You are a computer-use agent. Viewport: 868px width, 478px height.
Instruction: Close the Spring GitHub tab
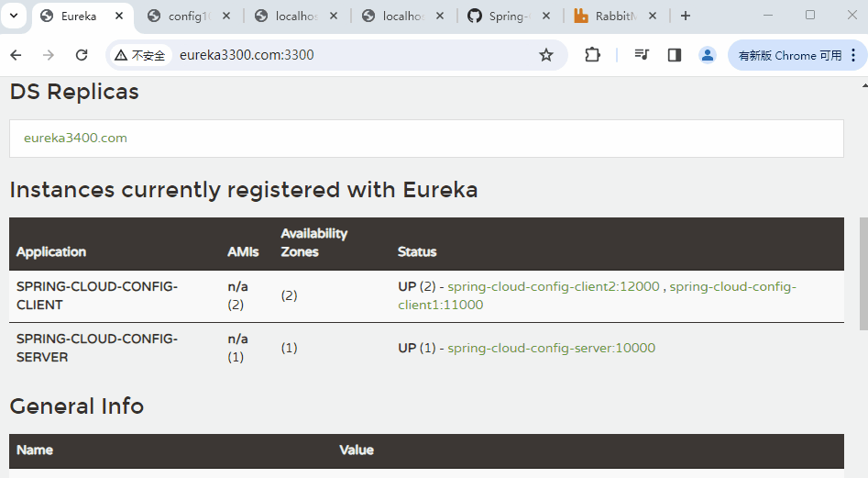point(545,17)
